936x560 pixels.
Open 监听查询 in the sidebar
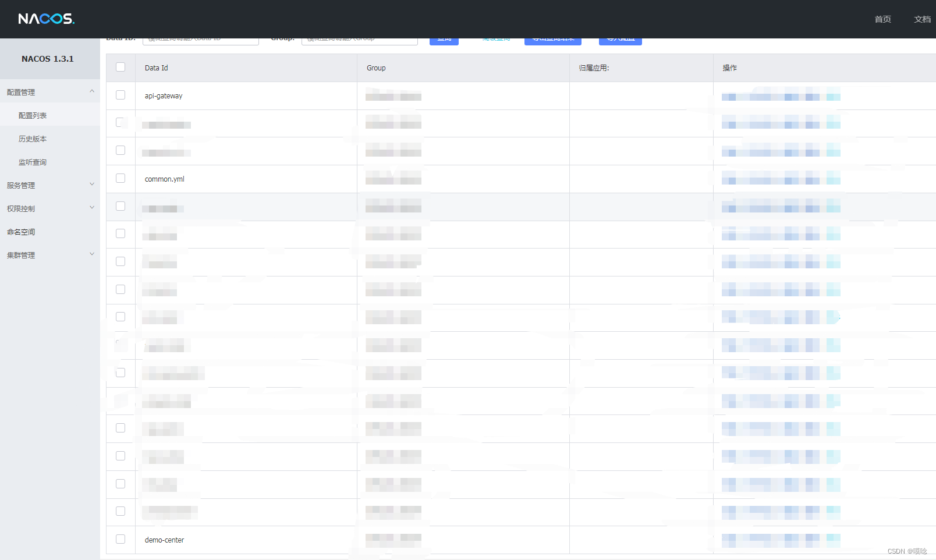pyautogui.click(x=33, y=162)
